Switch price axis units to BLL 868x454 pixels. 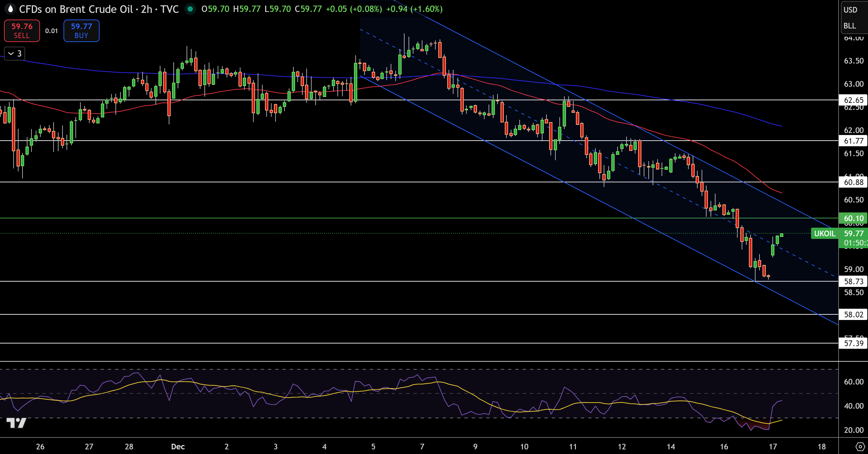click(x=850, y=25)
